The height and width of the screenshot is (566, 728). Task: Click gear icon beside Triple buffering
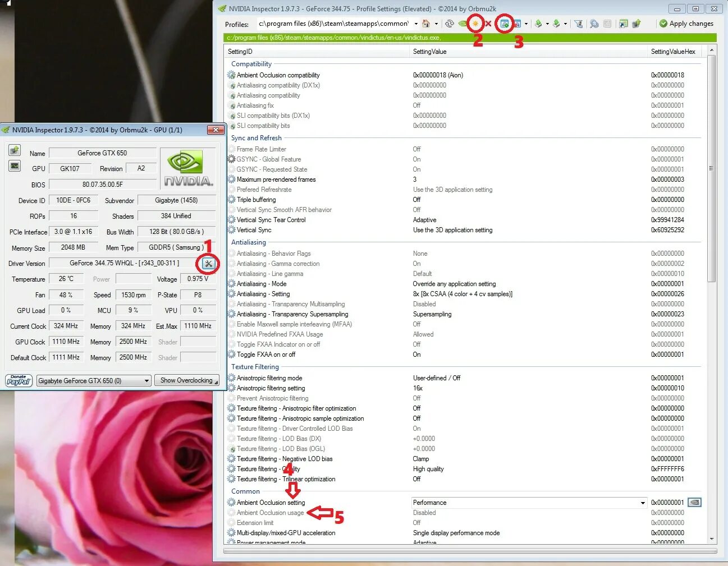231,200
